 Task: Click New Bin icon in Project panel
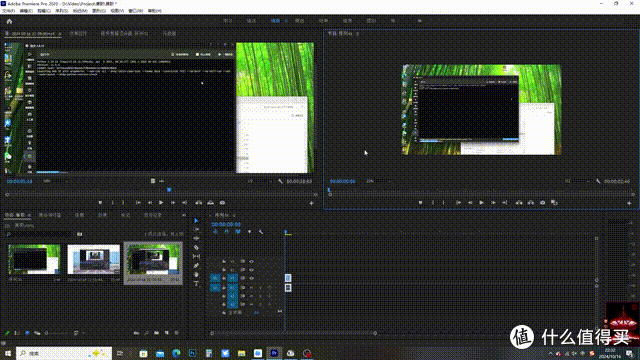click(156, 333)
